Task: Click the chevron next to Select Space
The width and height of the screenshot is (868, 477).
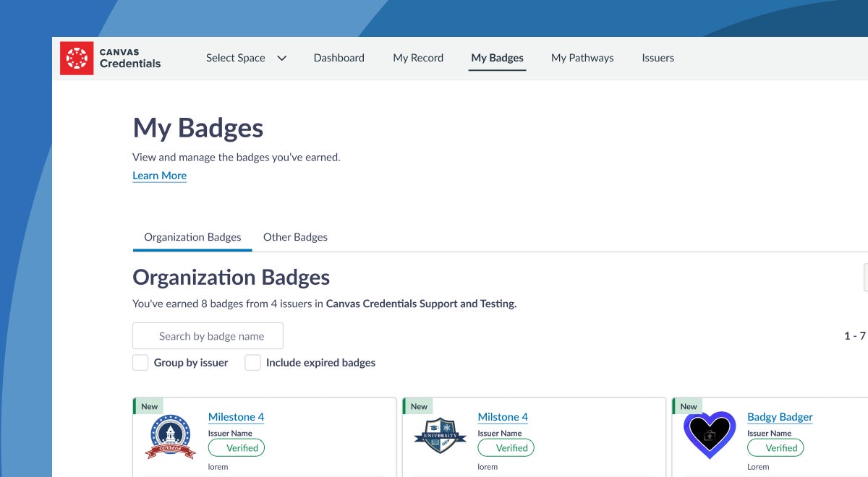Action: click(x=282, y=59)
